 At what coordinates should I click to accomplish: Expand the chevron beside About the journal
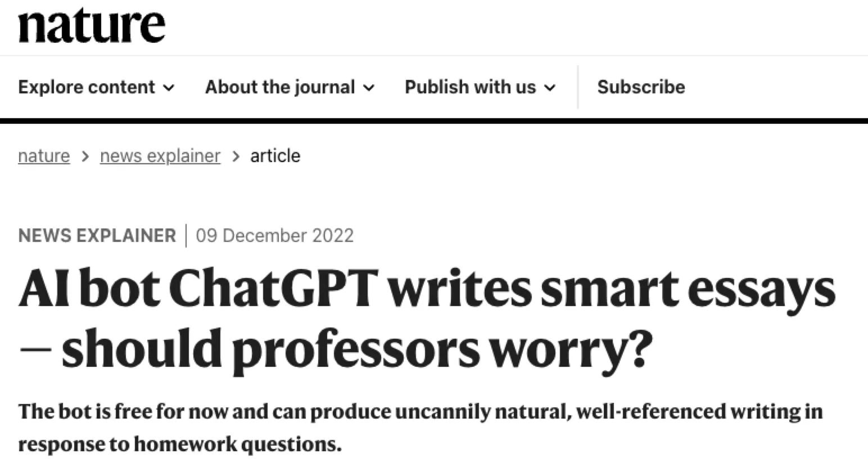point(369,88)
